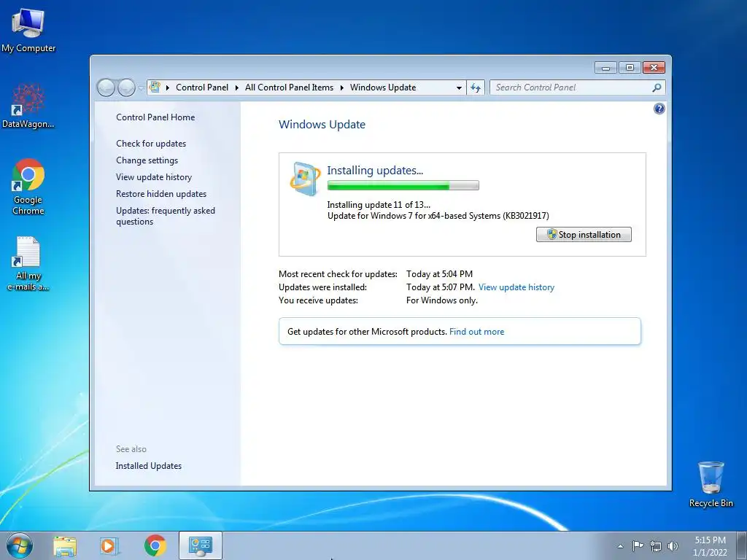Go to Control Panel Home
747x560 pixels.
click(x=155, y=117)
